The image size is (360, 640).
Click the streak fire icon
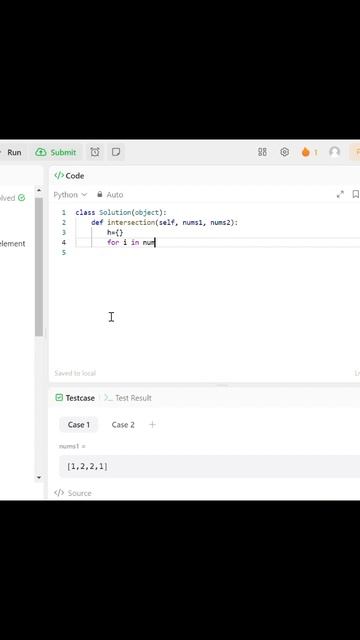point(306,152)
